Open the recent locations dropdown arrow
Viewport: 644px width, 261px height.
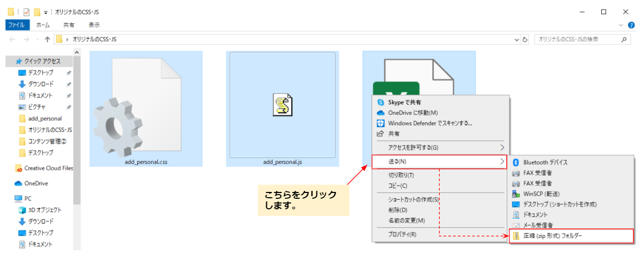pyautogui.click(x=36, y=40)
